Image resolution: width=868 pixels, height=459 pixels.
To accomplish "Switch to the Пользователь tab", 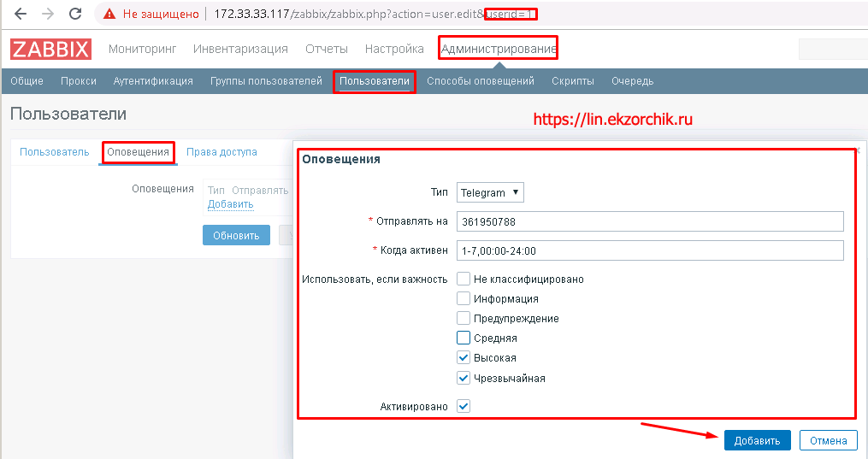I will [54, 152].
